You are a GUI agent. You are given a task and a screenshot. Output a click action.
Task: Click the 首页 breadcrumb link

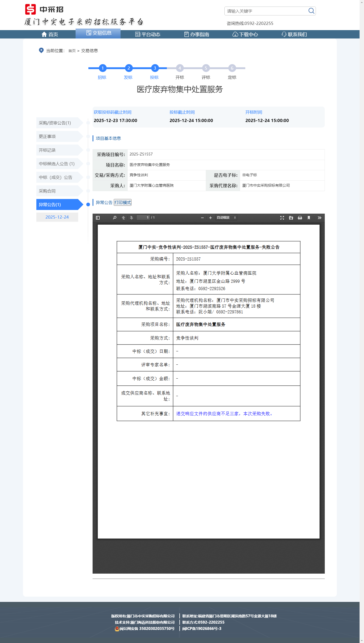[x=72, y=51]
